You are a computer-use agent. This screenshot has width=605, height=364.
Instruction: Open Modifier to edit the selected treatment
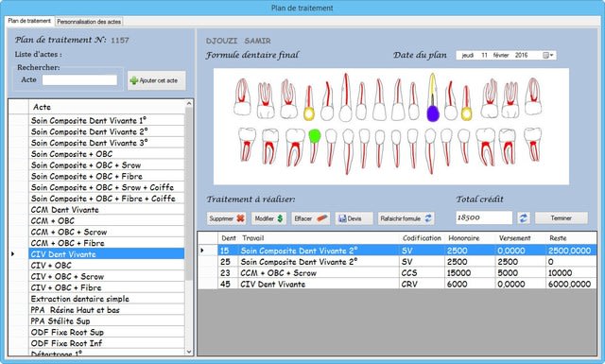pos(268,218)
